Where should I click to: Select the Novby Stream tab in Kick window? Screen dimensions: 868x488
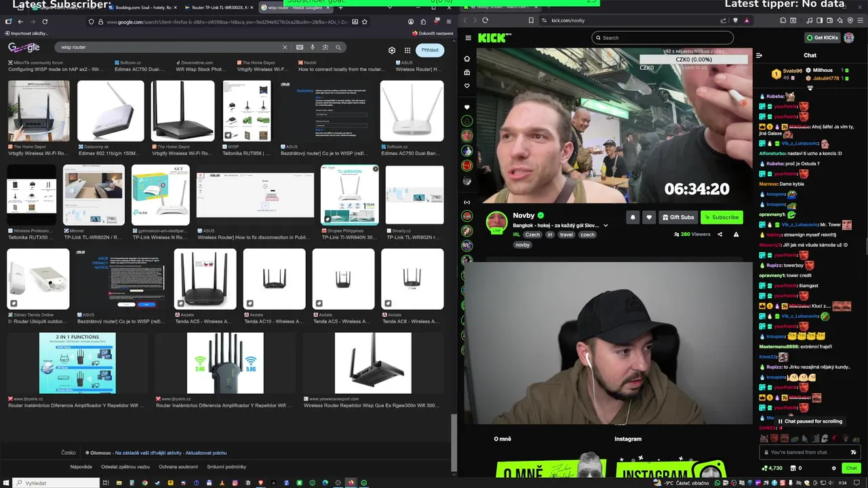pyautogui.click(x=499, y=7)
